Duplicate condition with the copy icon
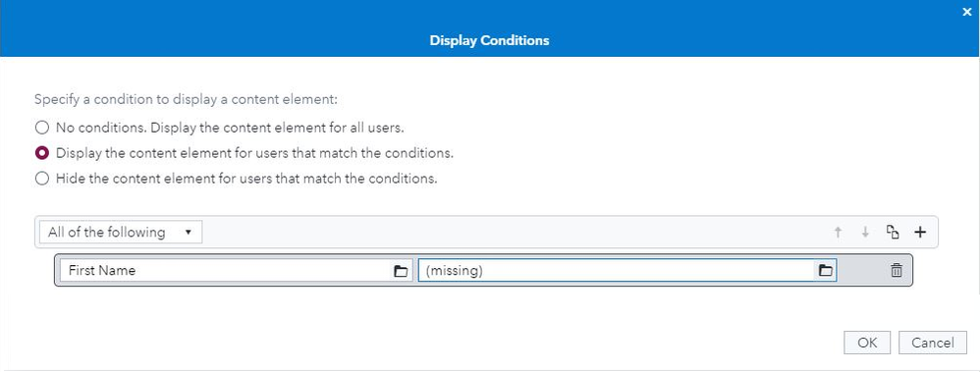This screenshot has width=980, height=372. click(894, 232)
